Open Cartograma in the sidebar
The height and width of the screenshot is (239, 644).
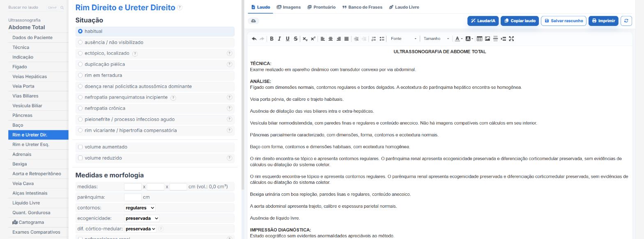(38, 222)
